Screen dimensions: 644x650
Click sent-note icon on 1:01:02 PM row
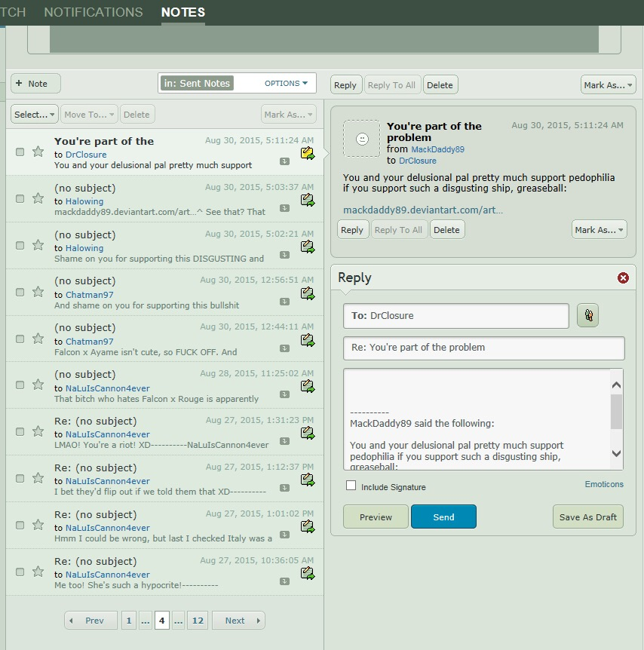click(307, 527)
